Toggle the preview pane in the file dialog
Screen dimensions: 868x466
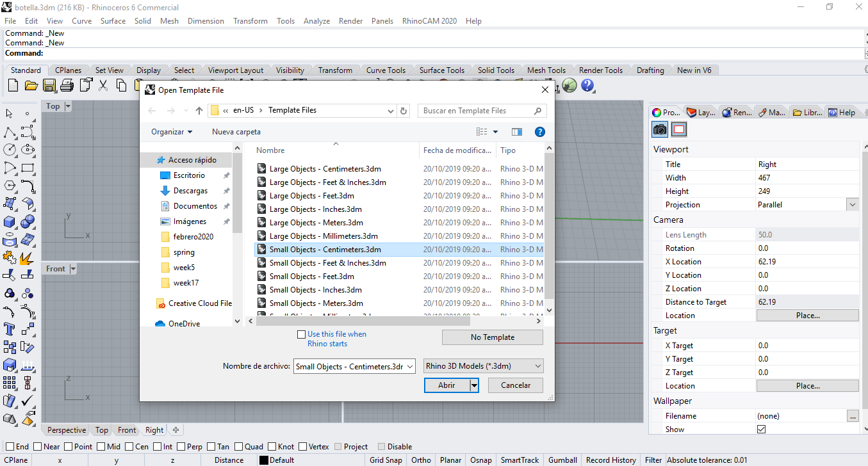[x=517, y=132]
